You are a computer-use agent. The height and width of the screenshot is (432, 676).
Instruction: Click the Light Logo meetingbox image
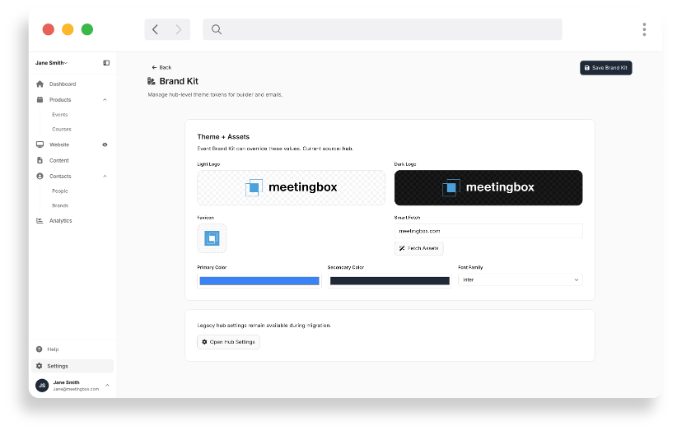pyautogui.click(x=291, y=188)
